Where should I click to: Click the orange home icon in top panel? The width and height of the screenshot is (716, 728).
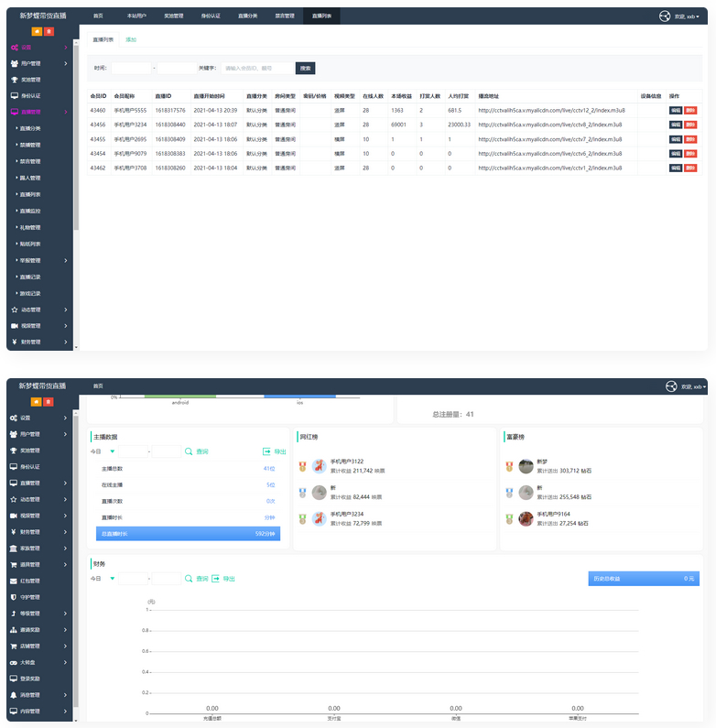pos(37,32)
